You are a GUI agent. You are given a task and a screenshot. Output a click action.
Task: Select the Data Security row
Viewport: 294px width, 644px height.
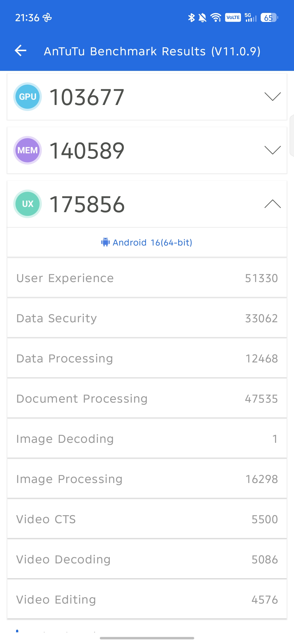point(147,318)
